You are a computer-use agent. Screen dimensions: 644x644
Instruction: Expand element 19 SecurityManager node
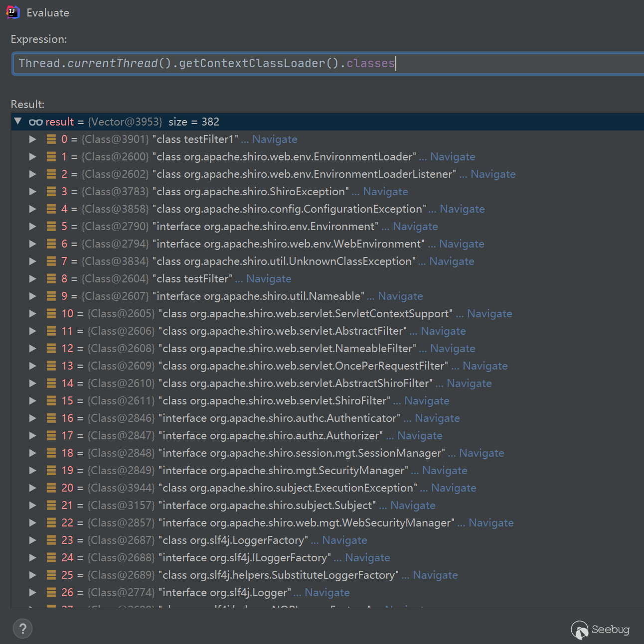coord(33,471)
